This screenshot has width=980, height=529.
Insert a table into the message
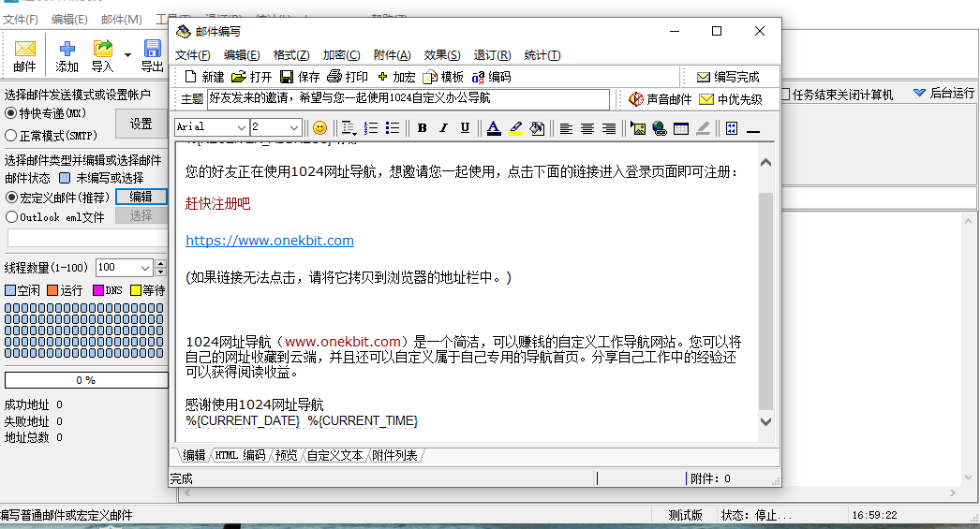[x=681, y=128]
